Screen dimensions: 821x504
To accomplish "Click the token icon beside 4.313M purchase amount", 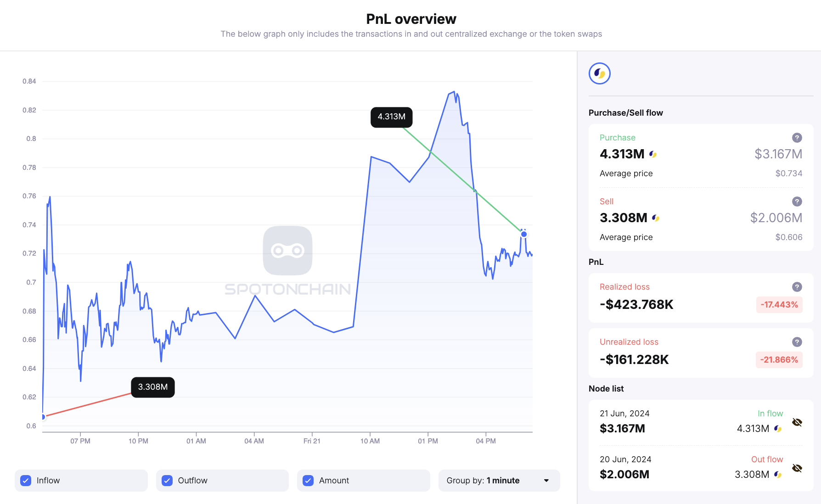I will pos(654,154).
